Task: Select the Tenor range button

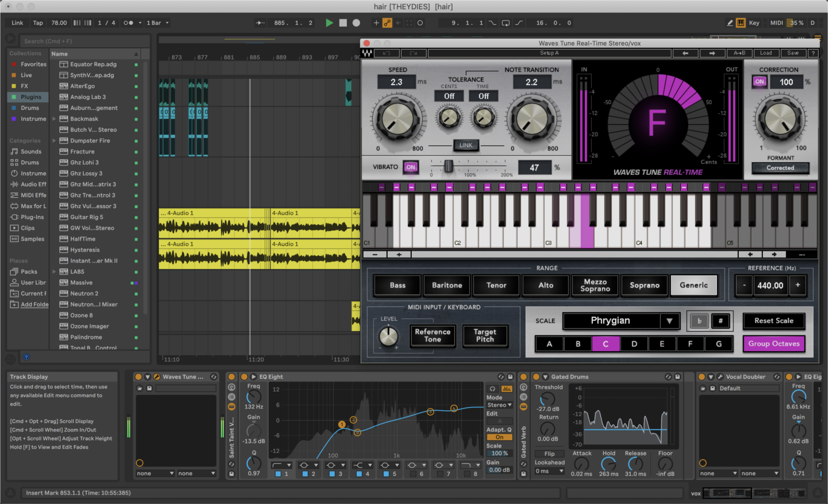Action: point(496,285)
